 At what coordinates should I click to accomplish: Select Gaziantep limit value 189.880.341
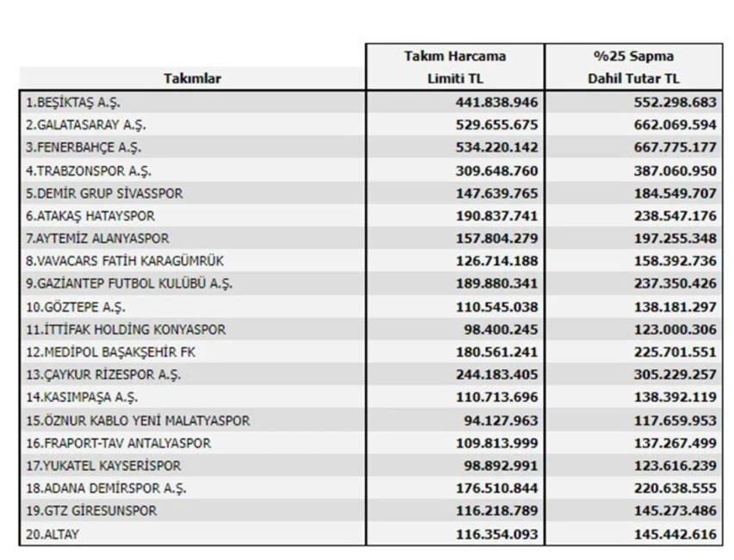click(x=497, y=283)
